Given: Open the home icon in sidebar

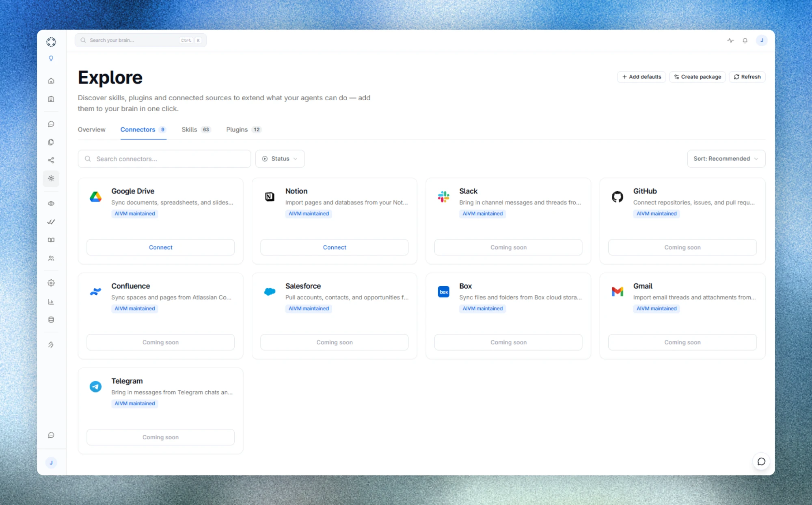Looking at the screenshot, I should [x=51, y=81].
